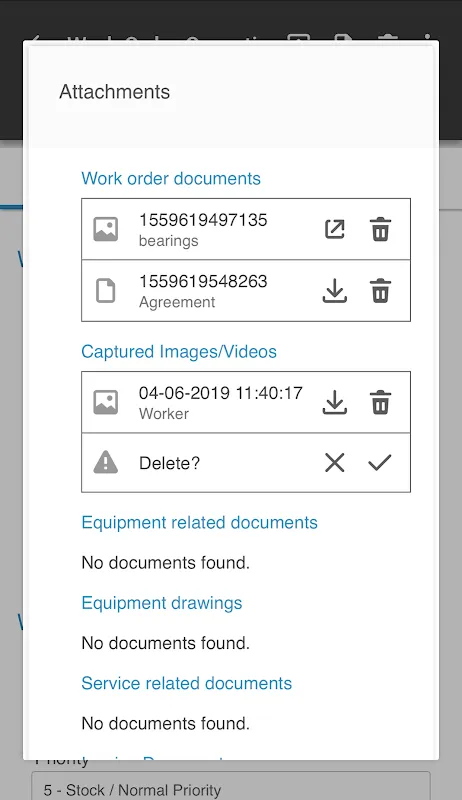Click the Equipment drawings heading
The image size is (462, 800).
tap(162, 603)
